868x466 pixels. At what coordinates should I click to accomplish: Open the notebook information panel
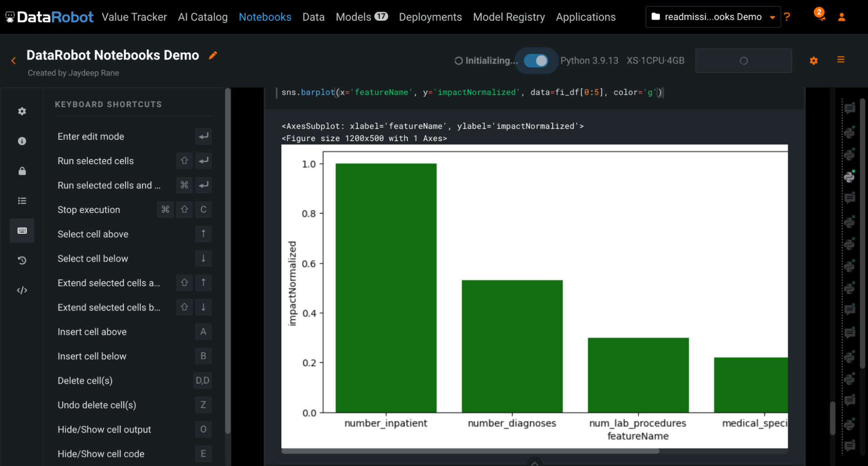click(22, 141)
